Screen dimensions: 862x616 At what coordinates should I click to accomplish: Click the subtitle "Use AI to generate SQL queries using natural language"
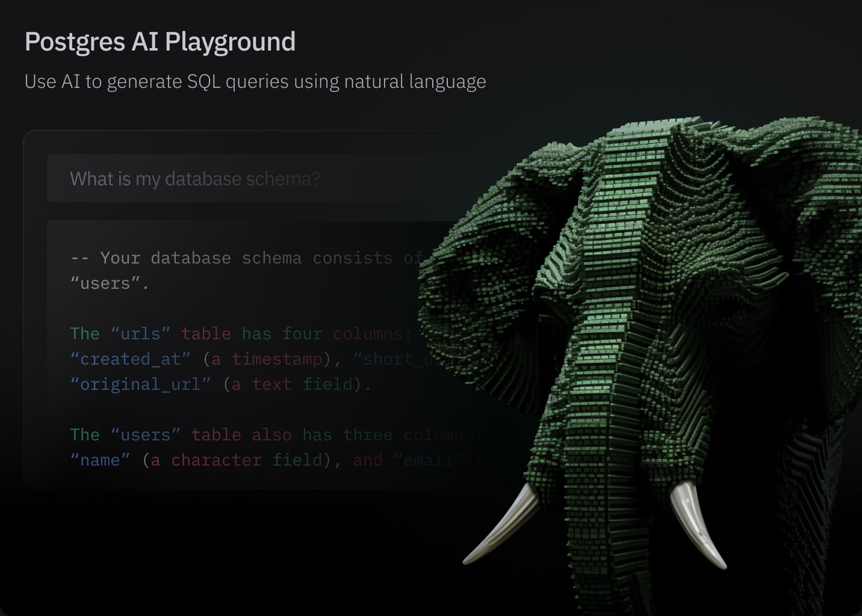click(255, 81)
